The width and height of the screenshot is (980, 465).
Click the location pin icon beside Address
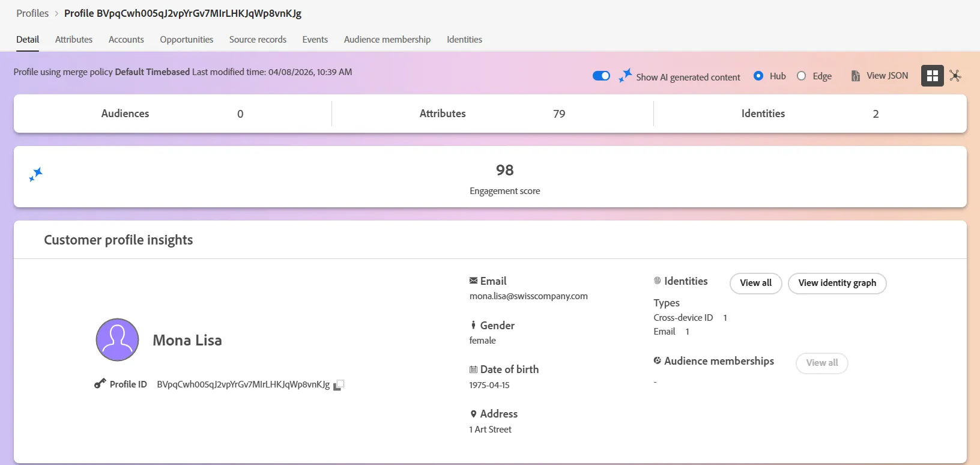coord(473,414)
